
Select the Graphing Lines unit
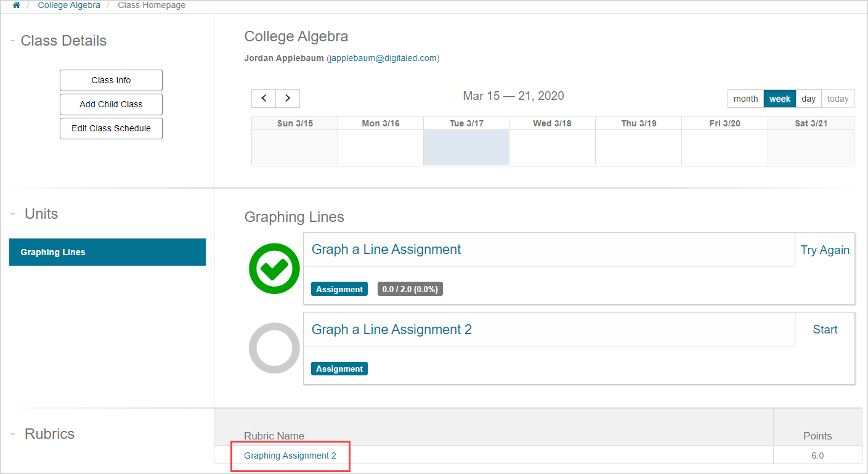tap(107, 252)
